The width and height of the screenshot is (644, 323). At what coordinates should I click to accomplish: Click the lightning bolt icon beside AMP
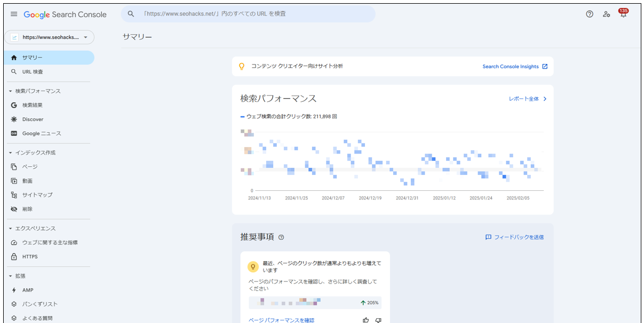point(14,290)
